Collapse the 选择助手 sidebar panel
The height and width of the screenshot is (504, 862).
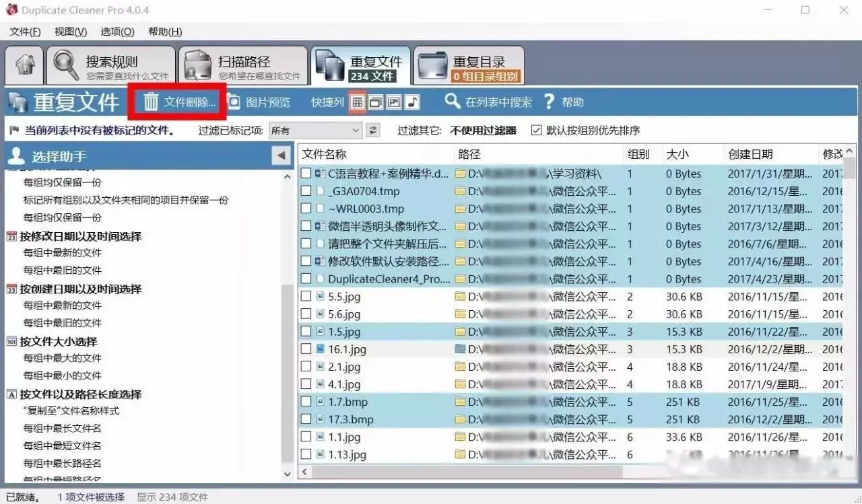(x=281, y=155)
